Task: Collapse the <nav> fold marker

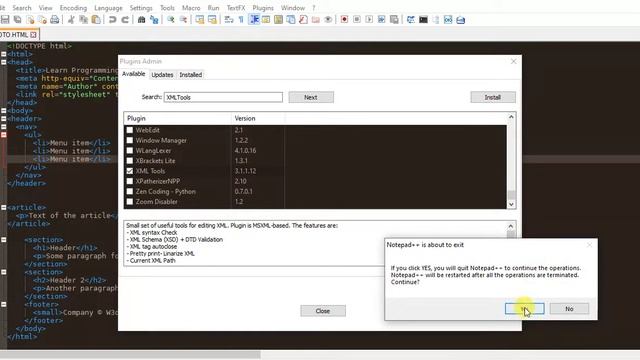Action: tap(4, 127)
